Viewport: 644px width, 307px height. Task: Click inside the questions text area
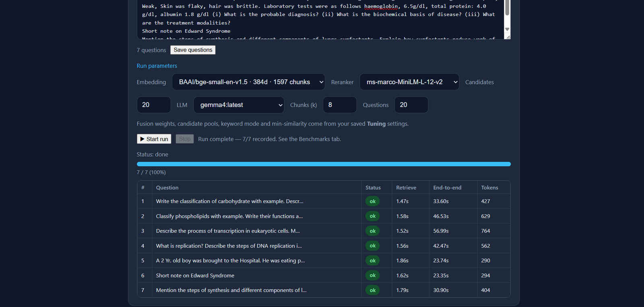point(320,19)
